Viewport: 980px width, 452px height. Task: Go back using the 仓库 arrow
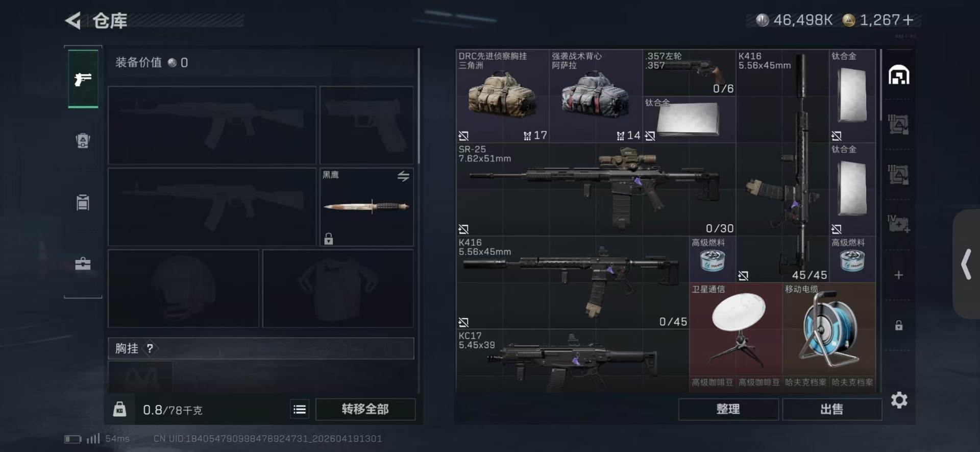click(x=73, y=21)
